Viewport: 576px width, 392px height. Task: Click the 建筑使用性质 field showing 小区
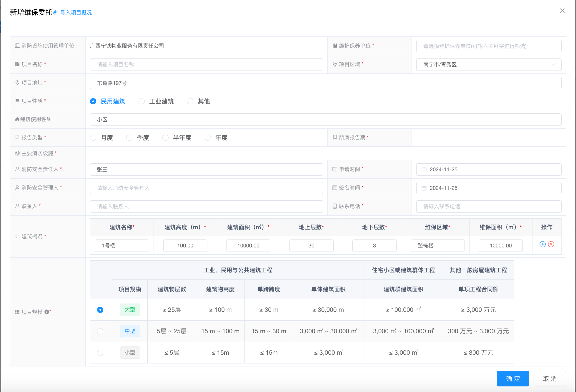click(326, 120)
